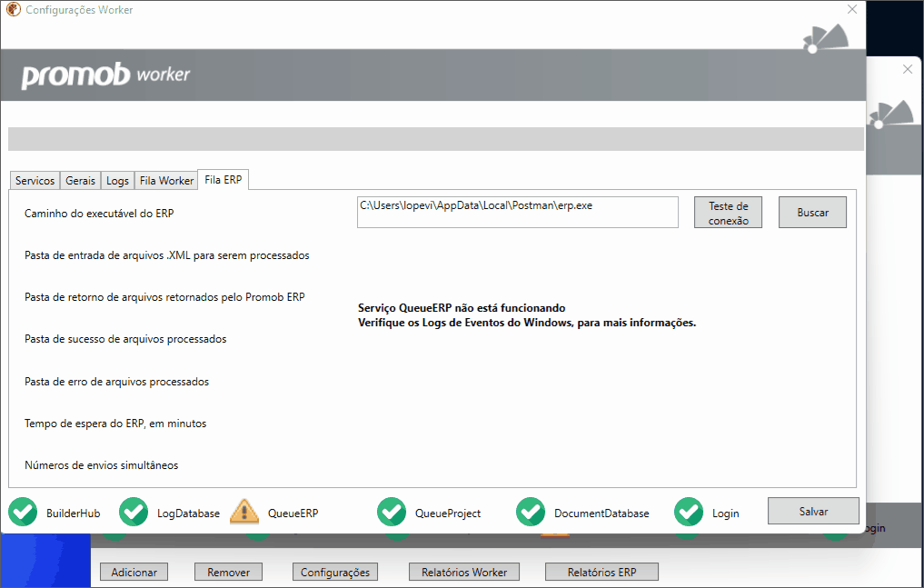Click the 'Verifique os Logs de Eventos' message
This screenshot has width=924, height=588.
(527, 323)
